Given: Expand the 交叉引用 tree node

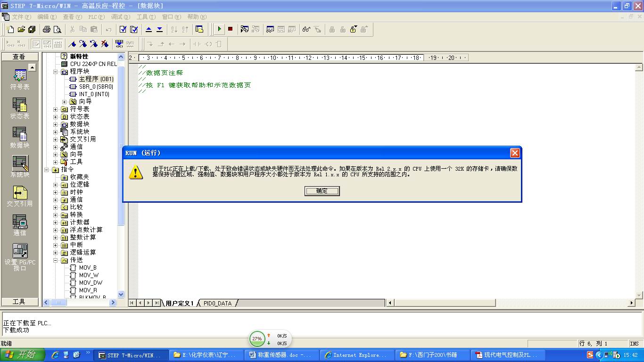Looking at the screenshot, I should pos(55,140).
